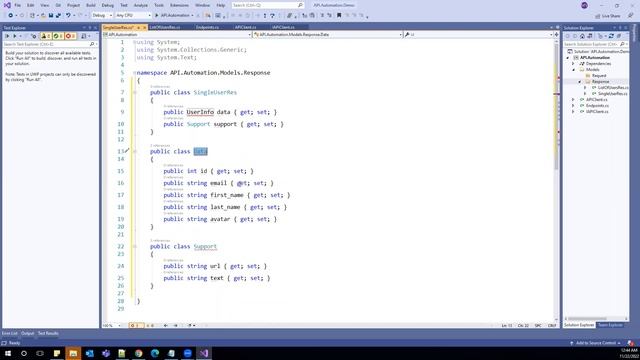Click the Collapse All icon in Solution Explorer

coord(619,36)
